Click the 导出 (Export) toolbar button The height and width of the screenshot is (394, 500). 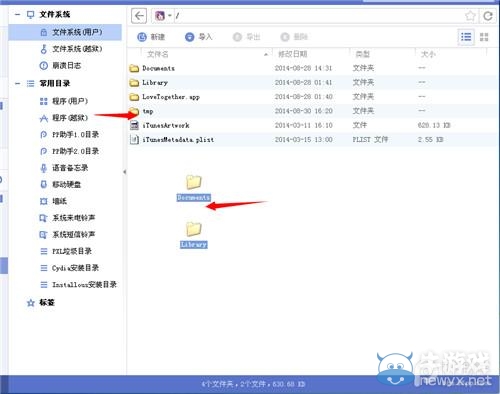click(246, 37)
